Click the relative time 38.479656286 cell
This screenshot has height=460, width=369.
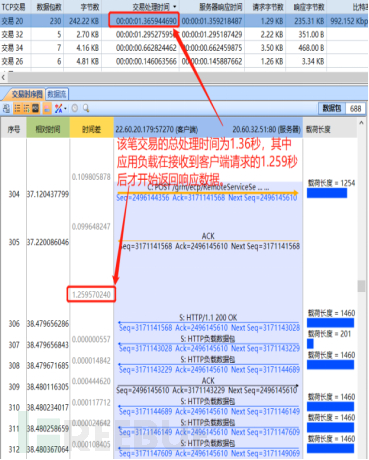(x=48, y=324)
